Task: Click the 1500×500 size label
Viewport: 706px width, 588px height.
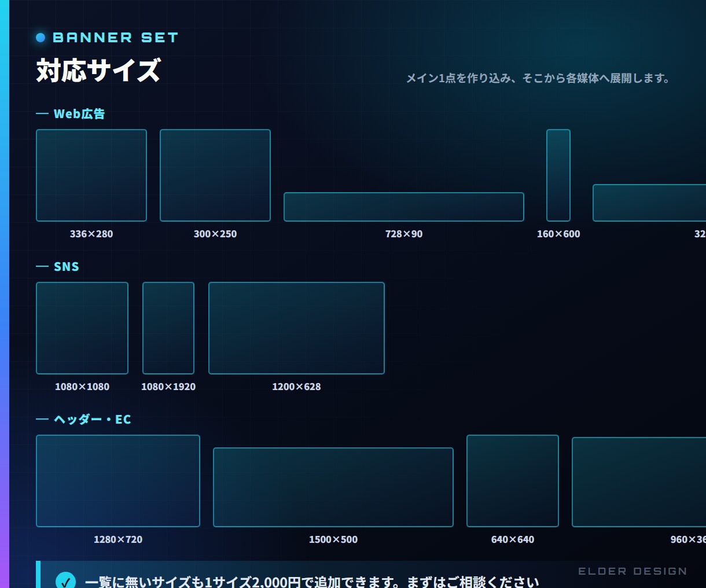Action: click(x=333, y=539)
